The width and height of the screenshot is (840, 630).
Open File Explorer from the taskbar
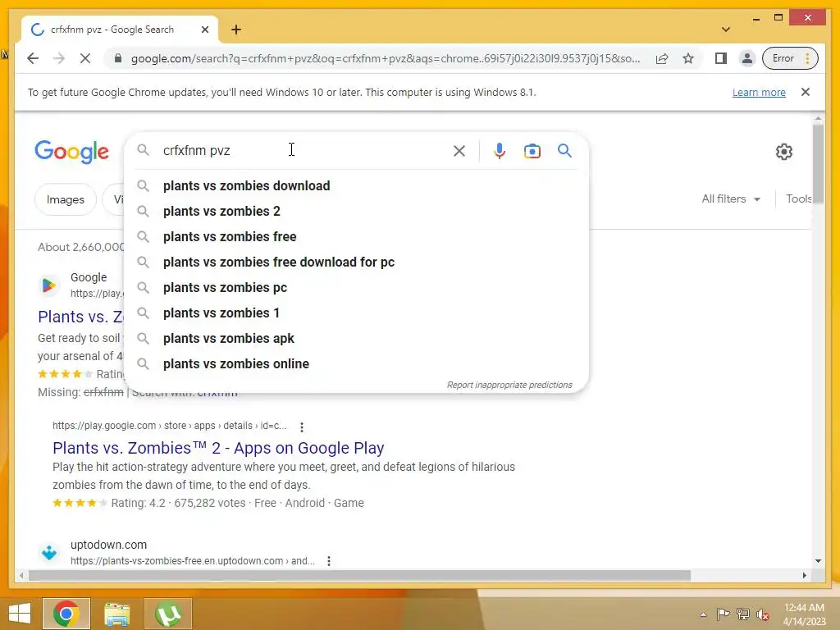pos(116,614)
